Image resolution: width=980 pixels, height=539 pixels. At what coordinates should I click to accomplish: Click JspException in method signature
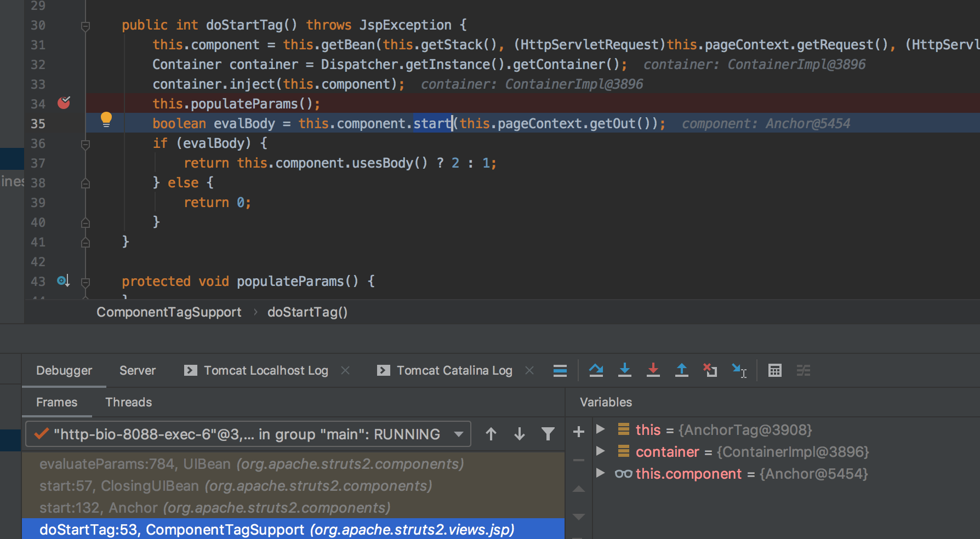pyautogui.click(x=406, y=25)
